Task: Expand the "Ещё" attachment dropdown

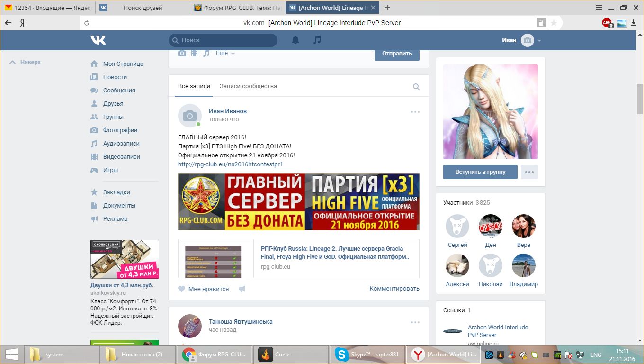Action: 225,54
